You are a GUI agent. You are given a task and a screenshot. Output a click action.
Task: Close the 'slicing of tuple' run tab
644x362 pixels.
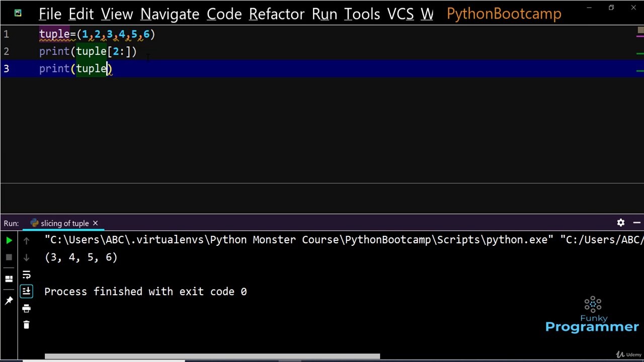click(95, 223)
